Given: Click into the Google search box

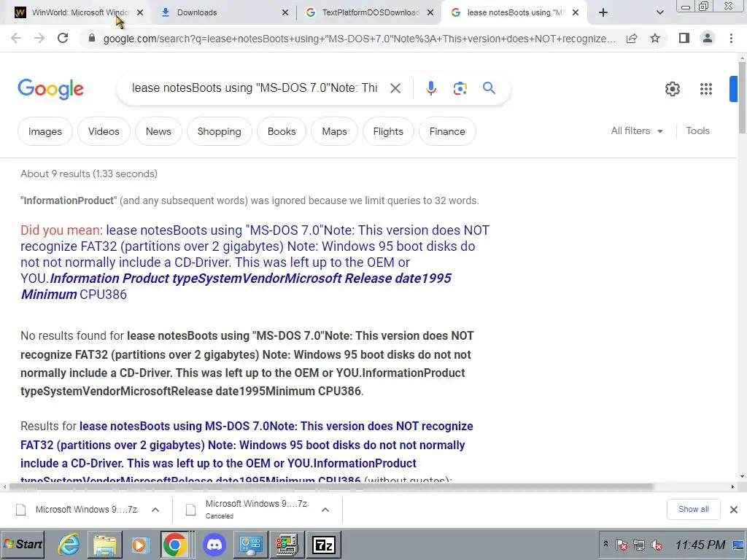Looking at the screenshot, I should 255,88.
